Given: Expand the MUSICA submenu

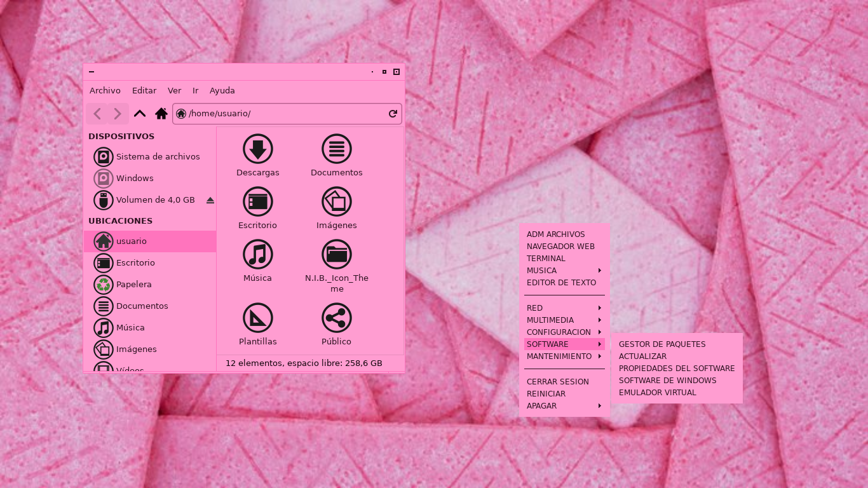Looking at the screenshot, I should point(564,271).
